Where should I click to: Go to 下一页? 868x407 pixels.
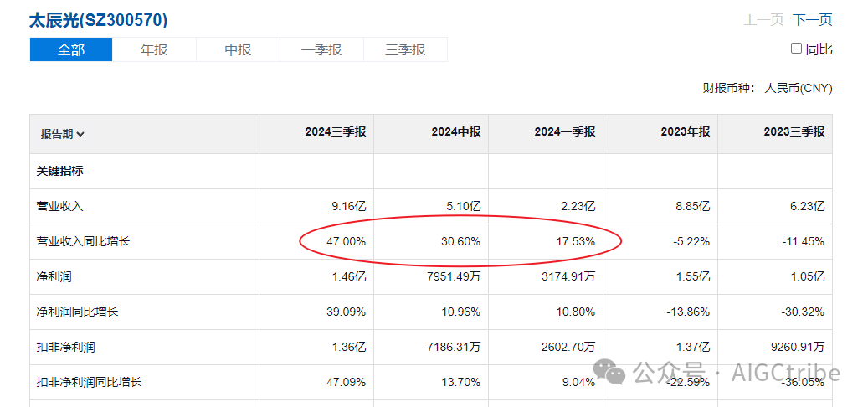pyautogui.click(x=812, y=20)
